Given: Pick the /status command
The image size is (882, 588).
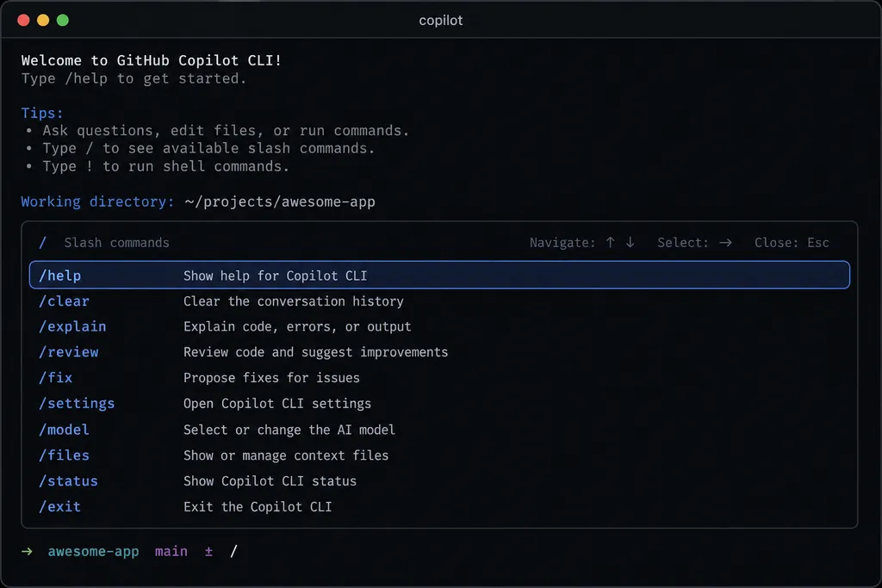Looking at the screenshot, I should 439,481.
